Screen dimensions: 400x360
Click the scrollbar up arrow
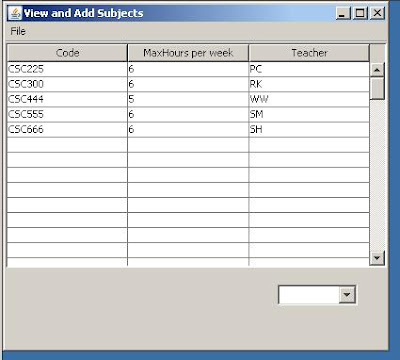377,70
